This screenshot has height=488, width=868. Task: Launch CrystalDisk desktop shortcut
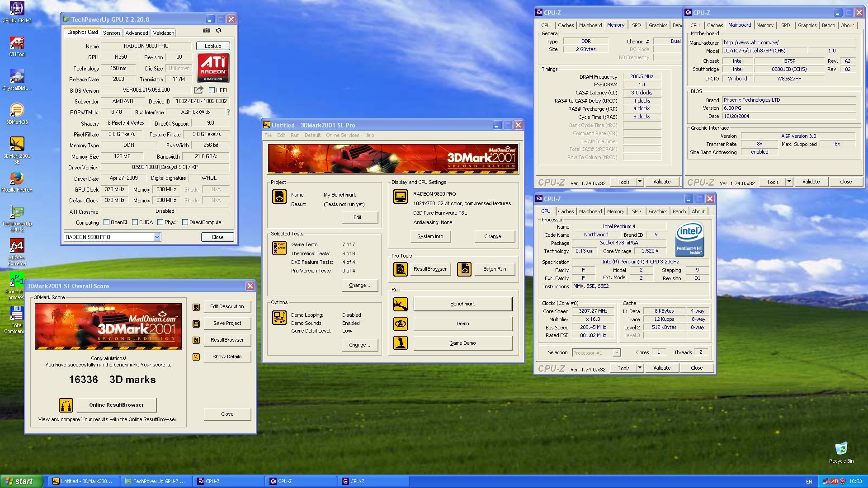coord(17,80)
